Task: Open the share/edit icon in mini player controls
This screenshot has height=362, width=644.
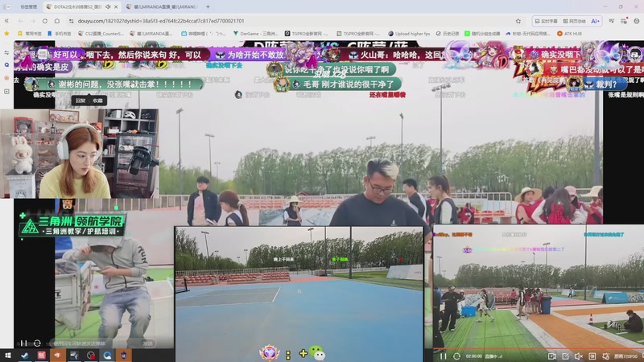Action: pos(566,356)
